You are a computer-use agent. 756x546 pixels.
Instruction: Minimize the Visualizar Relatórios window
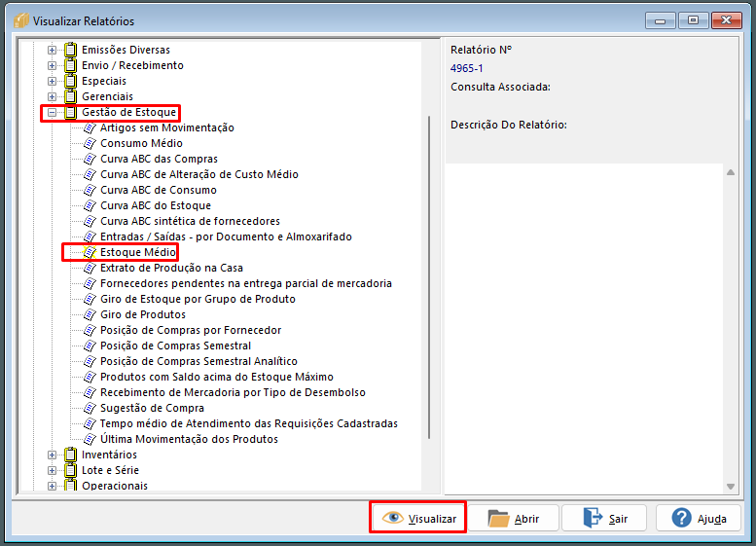(661, 20)
